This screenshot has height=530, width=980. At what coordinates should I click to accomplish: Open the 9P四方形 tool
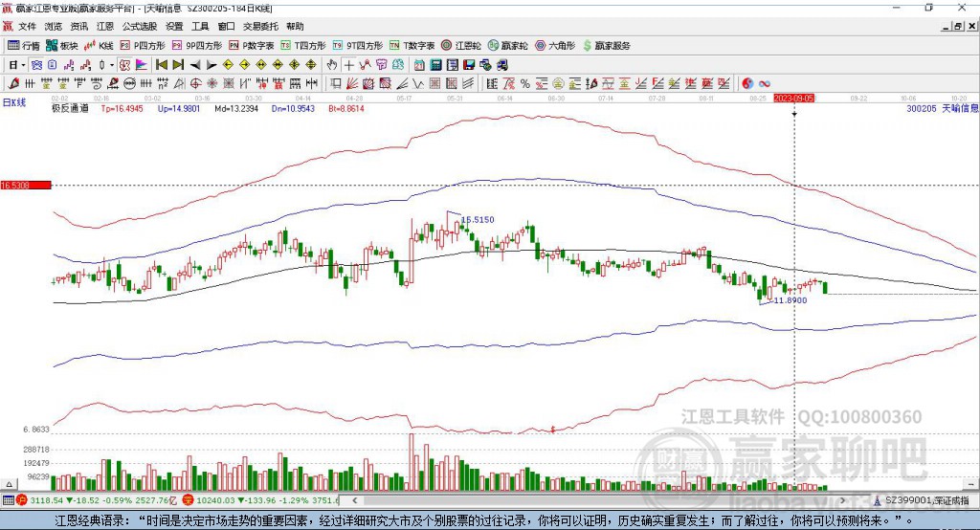pos(197,46)
